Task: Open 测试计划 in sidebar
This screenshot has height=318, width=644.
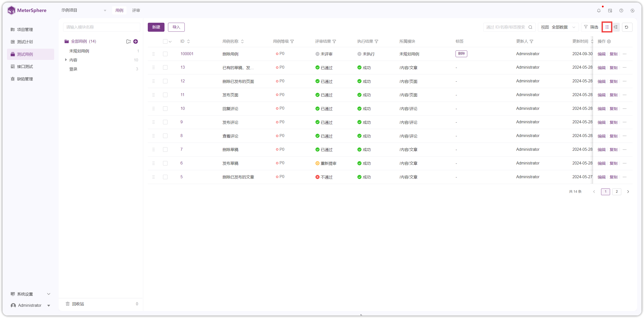Action: (x=30, y=42)
